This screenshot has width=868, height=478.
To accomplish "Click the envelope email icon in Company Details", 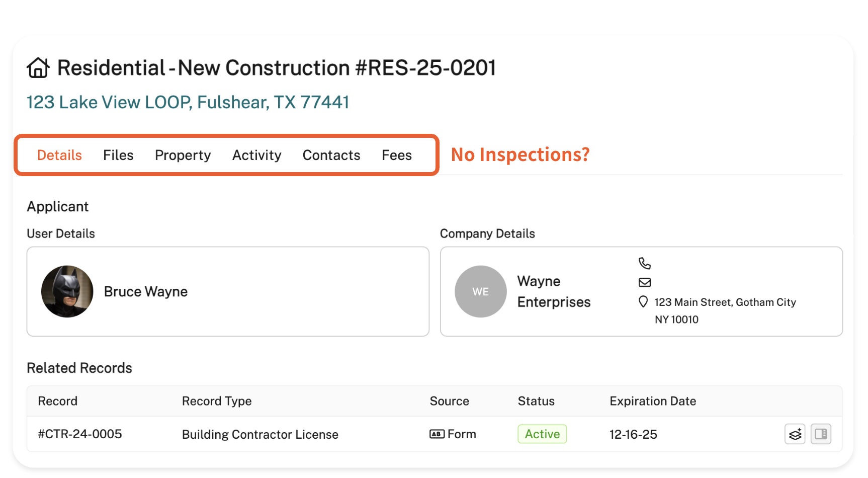I will (x=645, y=282).
